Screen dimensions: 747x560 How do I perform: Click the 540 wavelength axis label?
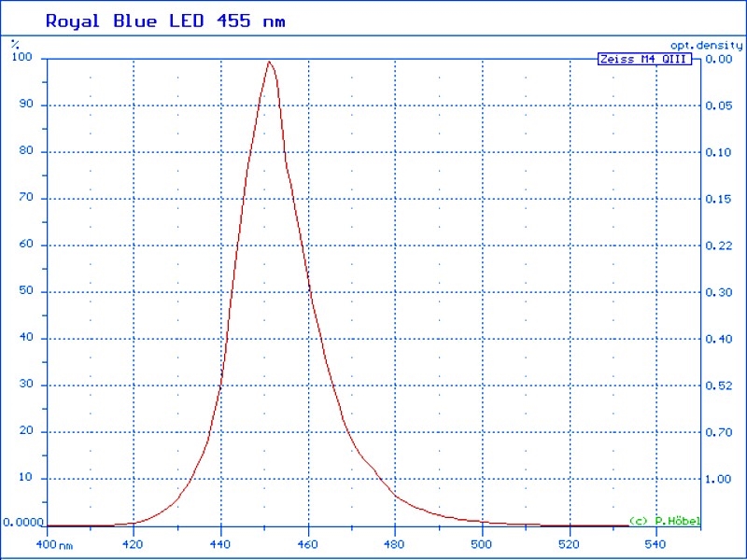coord(656,544)
